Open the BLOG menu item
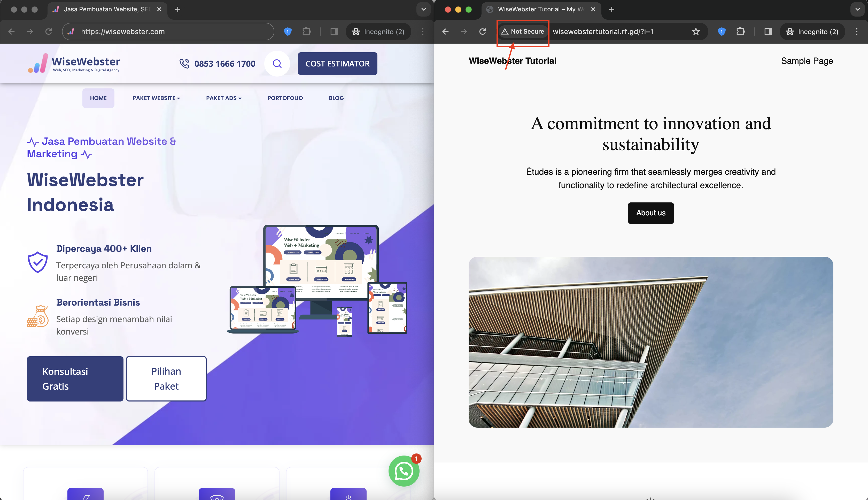 [x=336, y=98]
